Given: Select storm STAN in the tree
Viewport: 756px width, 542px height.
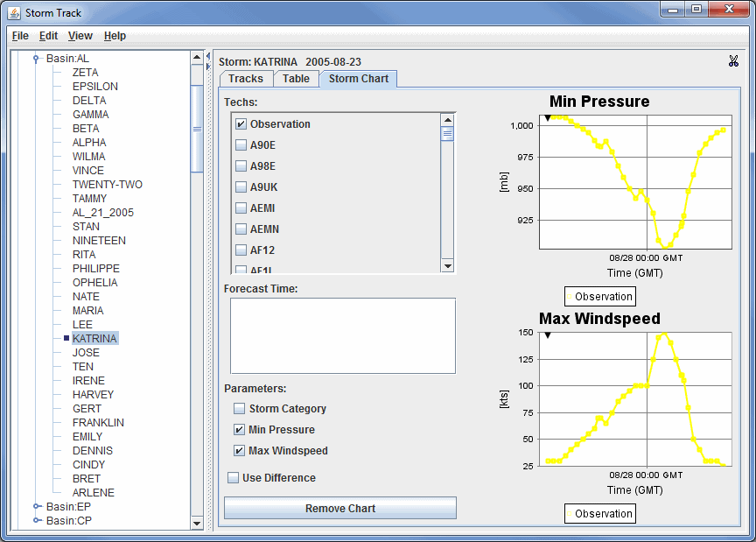Looking at the screenshot, I should pyautogui.click(x=86, y=227).
